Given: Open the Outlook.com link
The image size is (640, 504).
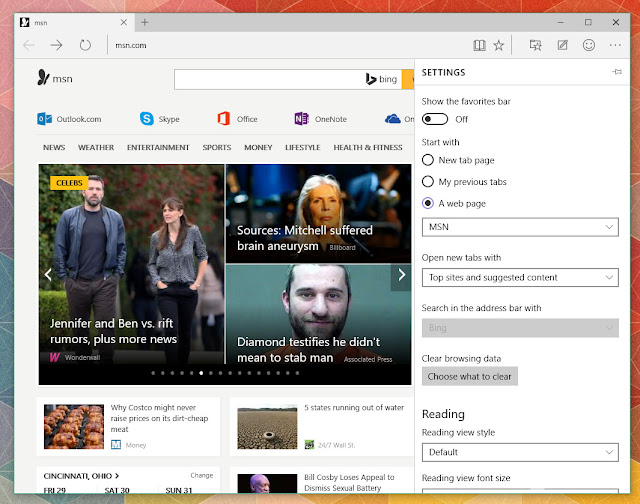Looking at the screenshot, I should coord(69,119).
